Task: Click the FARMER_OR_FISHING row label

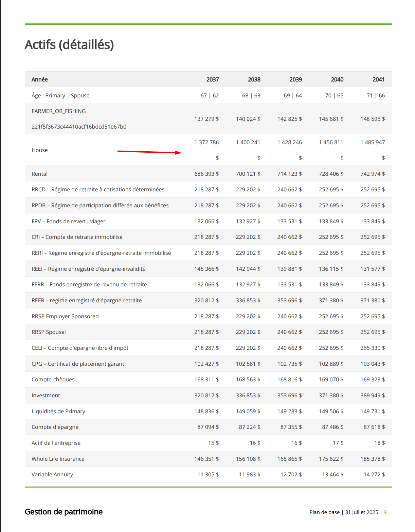Action: pos(59,111)
